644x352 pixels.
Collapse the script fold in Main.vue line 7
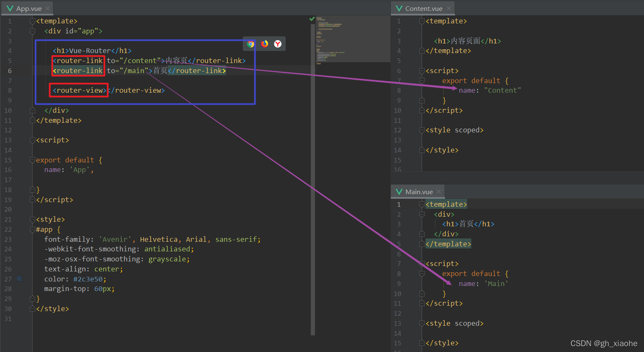click(422, 264)
